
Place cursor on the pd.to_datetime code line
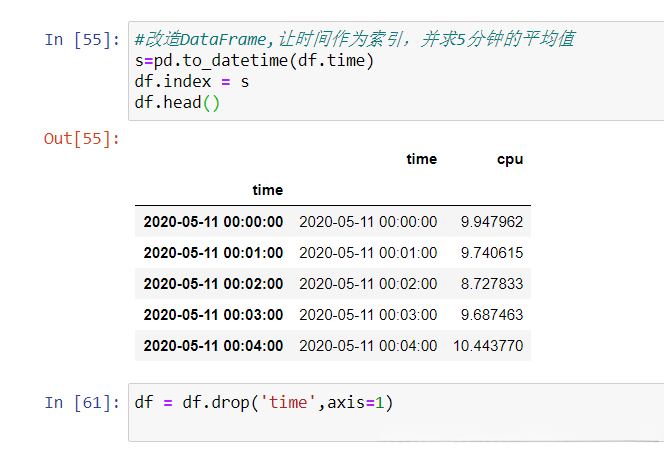254,61
